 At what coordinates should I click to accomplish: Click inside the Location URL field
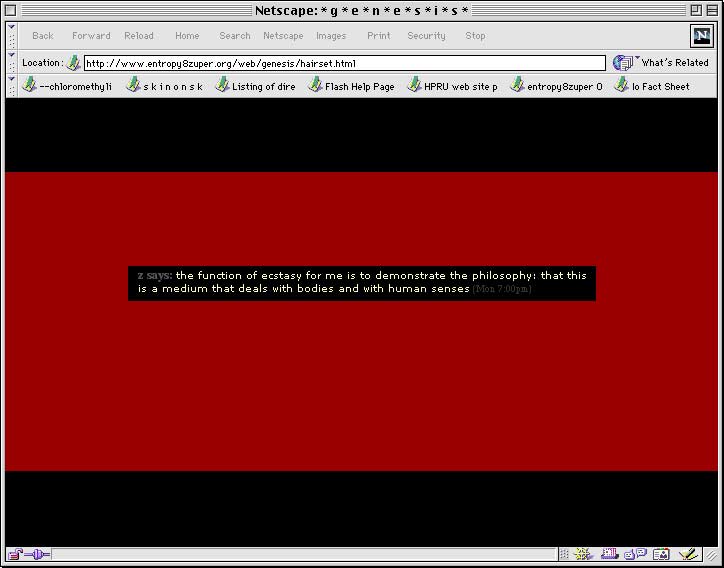340,63
